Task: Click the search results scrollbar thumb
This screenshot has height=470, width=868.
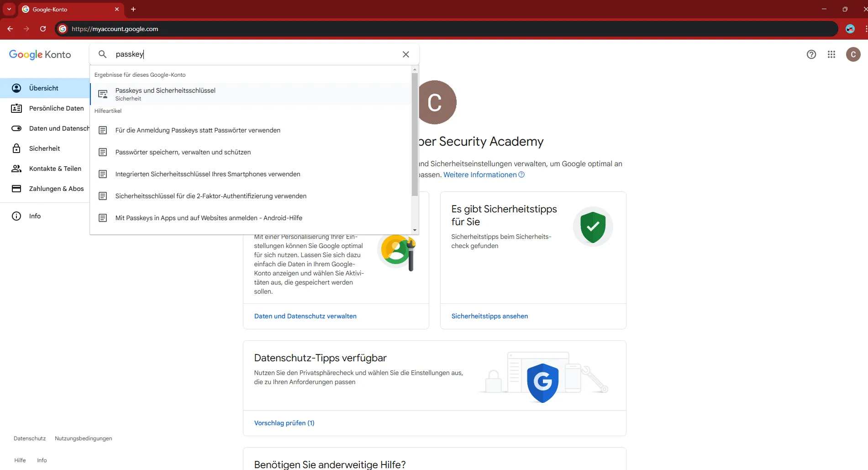Action: [x=415, y=135]
